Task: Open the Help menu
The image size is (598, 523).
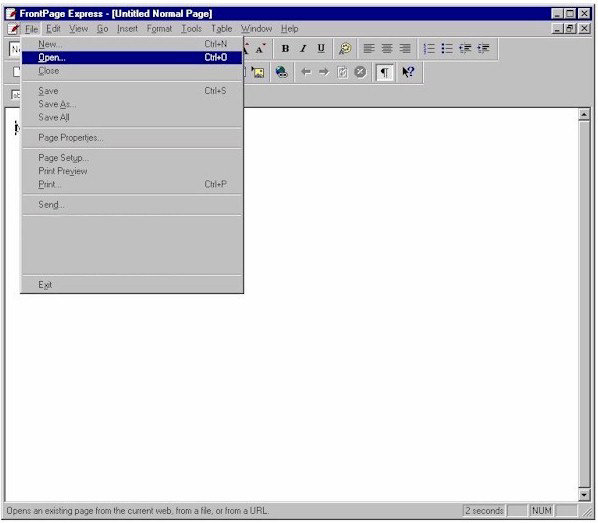Action: 289,29
